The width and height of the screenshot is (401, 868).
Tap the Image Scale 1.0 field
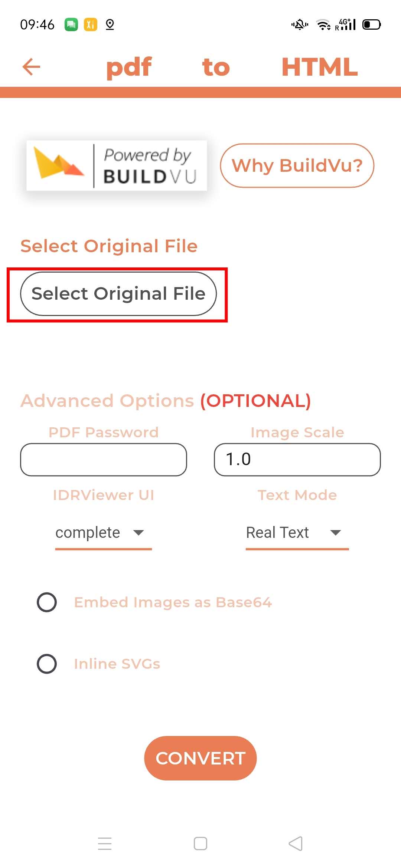coord(297,460)
